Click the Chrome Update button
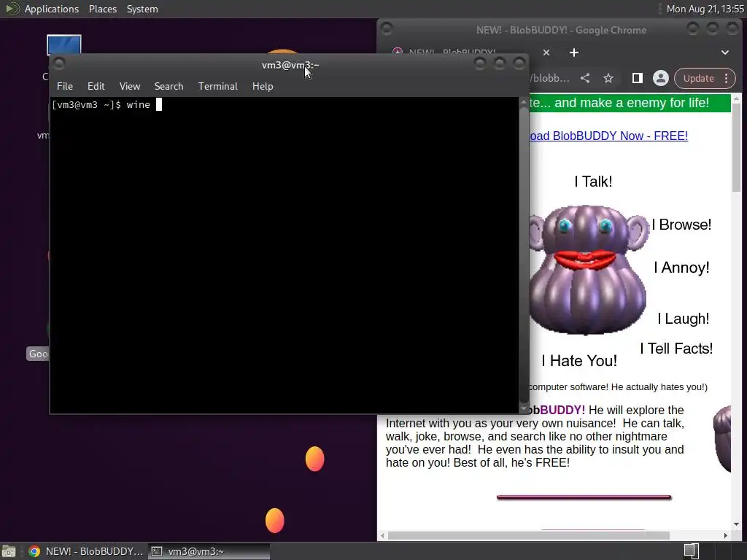Screen dimensions: 747x560 [x=698, y=78]
